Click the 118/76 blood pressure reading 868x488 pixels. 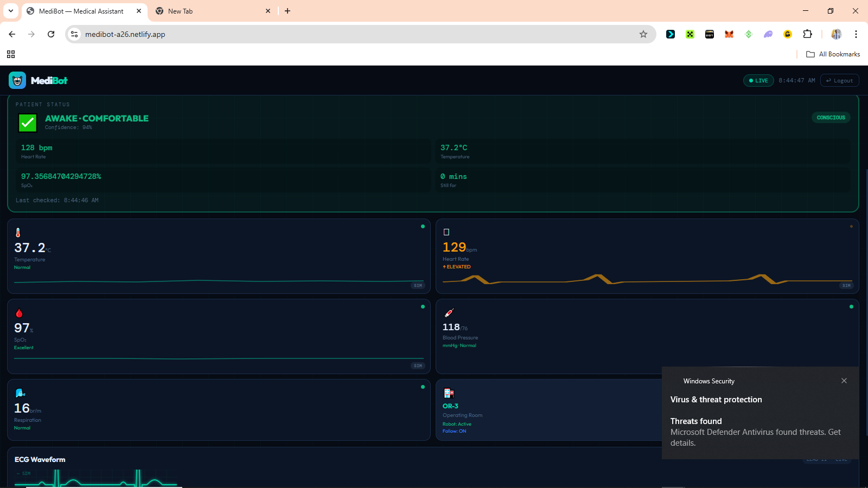[x=455, y=327]
